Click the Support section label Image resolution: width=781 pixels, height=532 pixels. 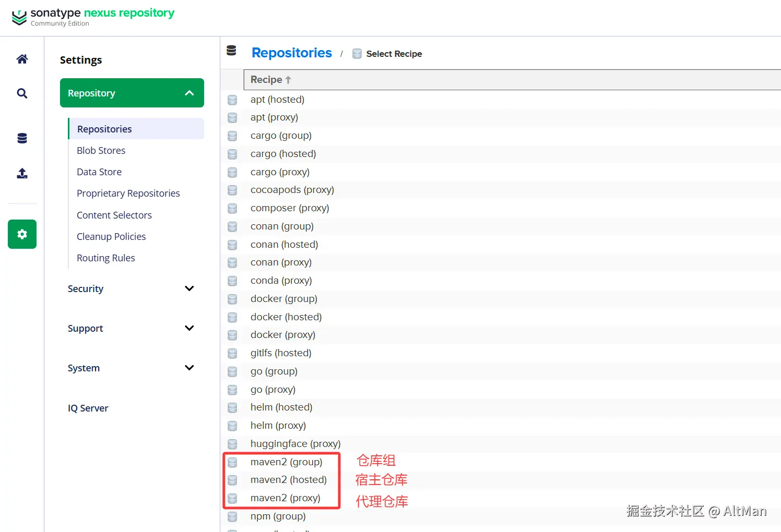coord(86,328)
